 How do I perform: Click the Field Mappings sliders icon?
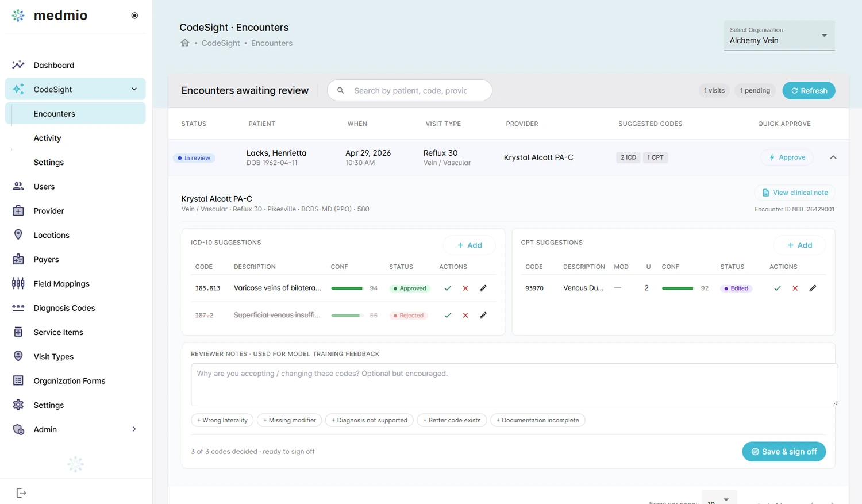[x=18, y=283]
